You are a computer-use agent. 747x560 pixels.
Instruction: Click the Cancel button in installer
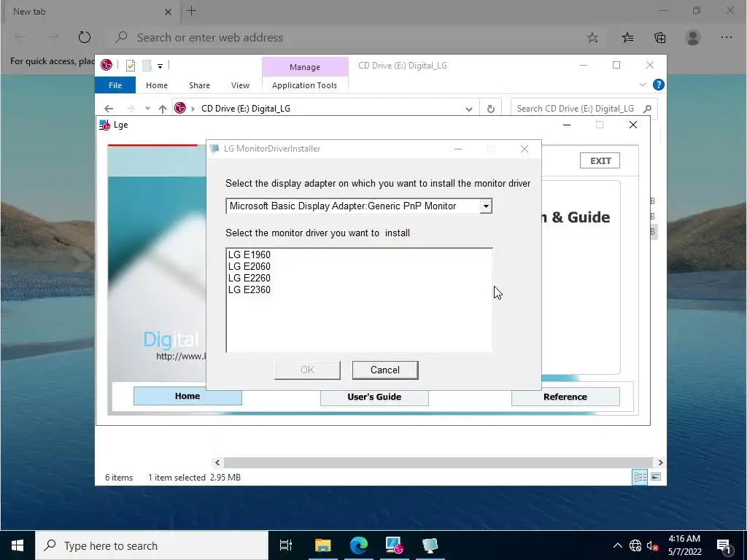tap(385, 370)
